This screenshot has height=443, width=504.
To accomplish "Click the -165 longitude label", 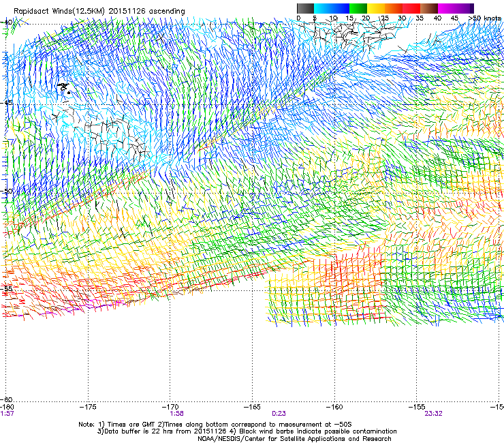I will point(252,407).
